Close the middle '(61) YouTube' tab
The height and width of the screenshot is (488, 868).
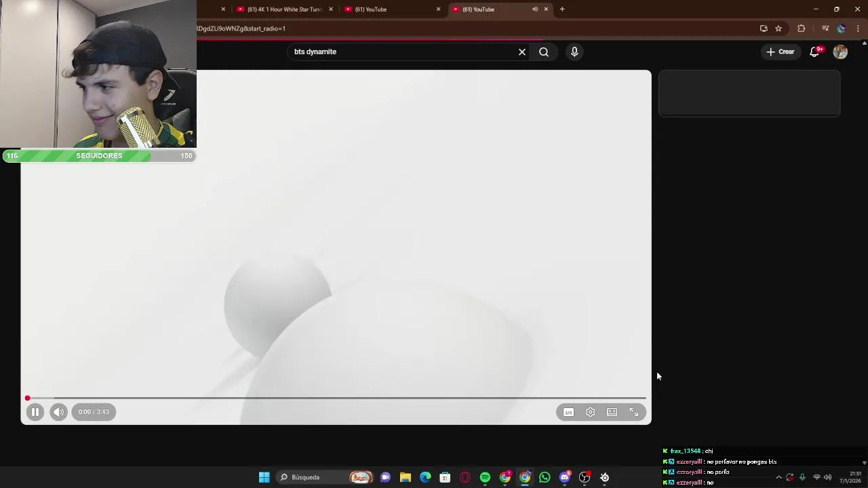438,9
